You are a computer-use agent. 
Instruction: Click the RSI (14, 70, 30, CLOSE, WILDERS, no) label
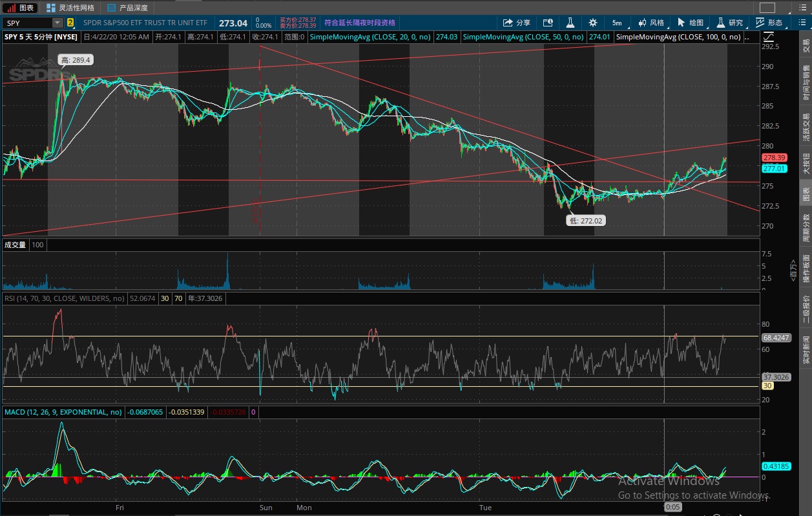[x=65, y=298]
